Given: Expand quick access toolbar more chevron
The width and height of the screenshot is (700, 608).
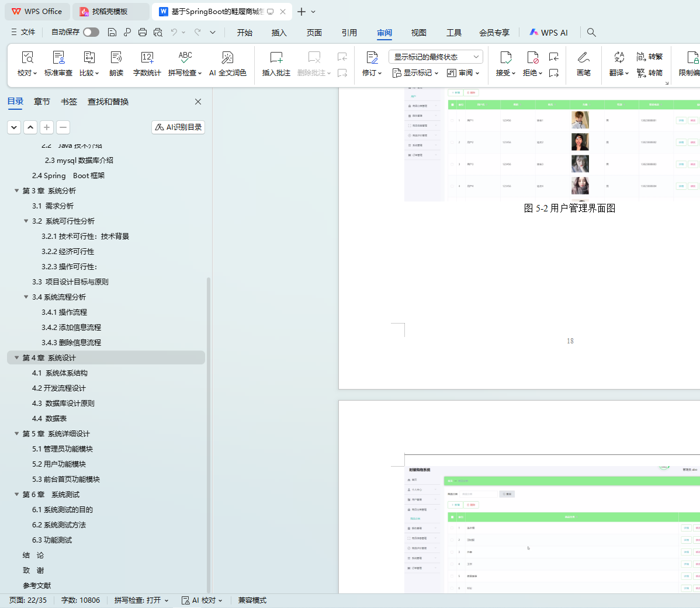Looking at the screenshot, I should pyautogui.click(x=213, y=32).
